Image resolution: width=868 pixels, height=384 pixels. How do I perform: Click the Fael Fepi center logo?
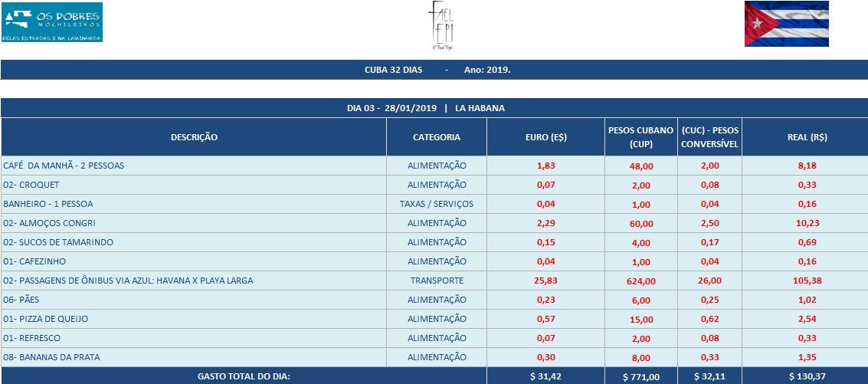click(440, 28)
